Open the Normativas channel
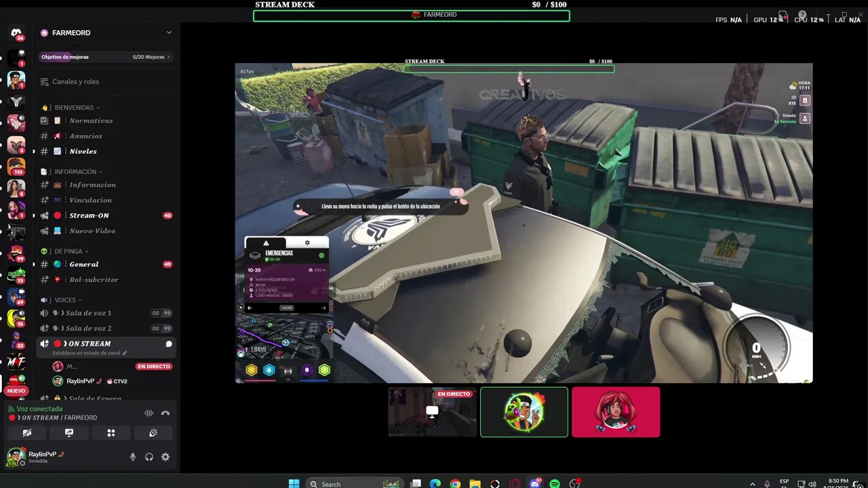Screen dimensions: 868x488 [x=105, y=121]
